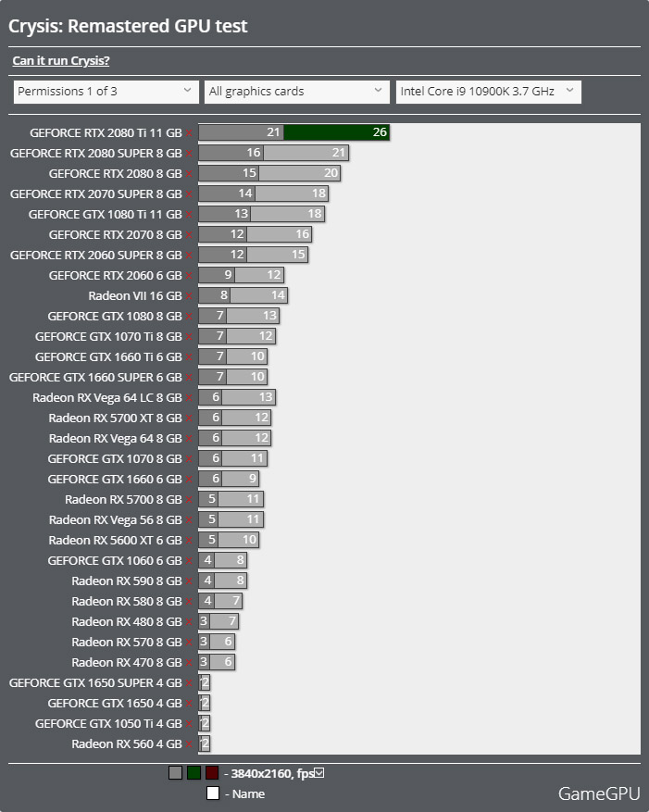
Task: Select the GEFORCE RTX 2080 Ti 11 GB label
Action: 106,133
